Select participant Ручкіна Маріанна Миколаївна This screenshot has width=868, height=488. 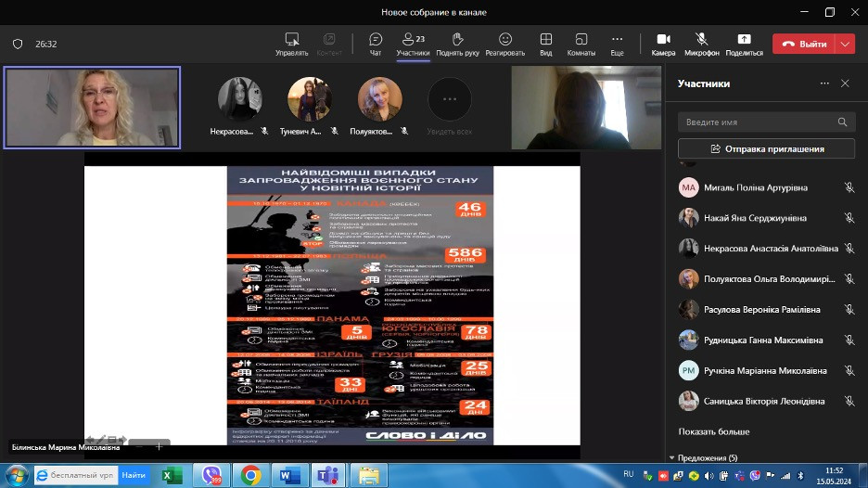[766, 370]
